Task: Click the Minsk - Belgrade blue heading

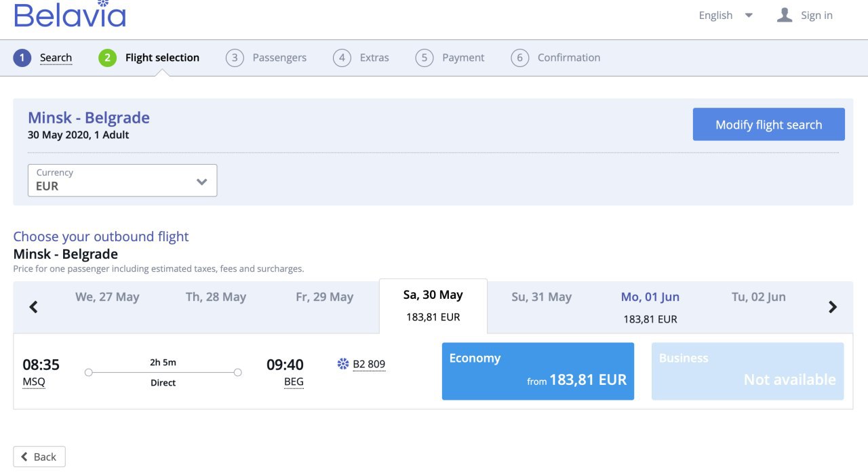Action: click(x=89, y=118)
